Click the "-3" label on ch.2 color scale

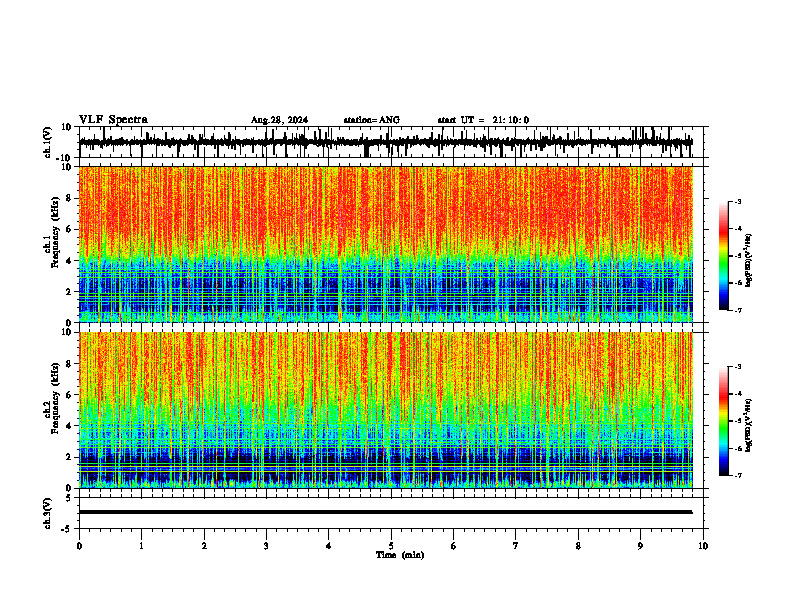point(737,367)
